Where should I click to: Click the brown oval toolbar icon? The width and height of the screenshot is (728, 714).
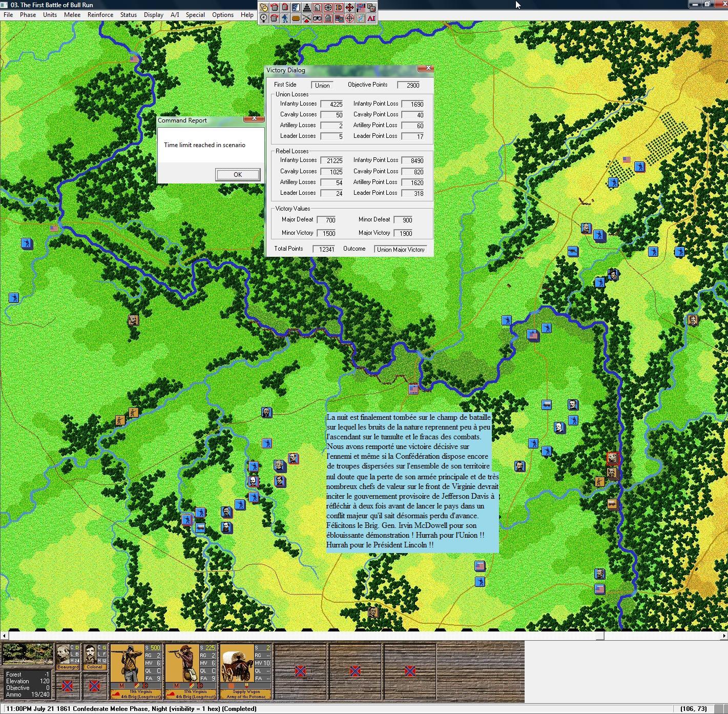296,18
